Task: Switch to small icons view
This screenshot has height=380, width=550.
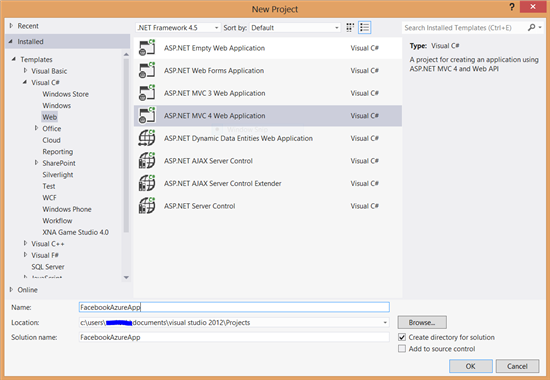Action: [x=350, y=27]
